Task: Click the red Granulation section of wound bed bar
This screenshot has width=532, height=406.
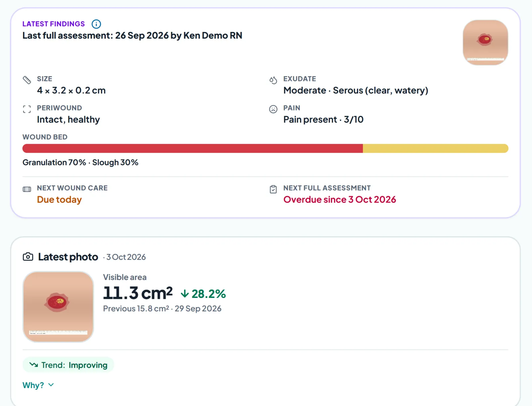Action: [193, 148]
